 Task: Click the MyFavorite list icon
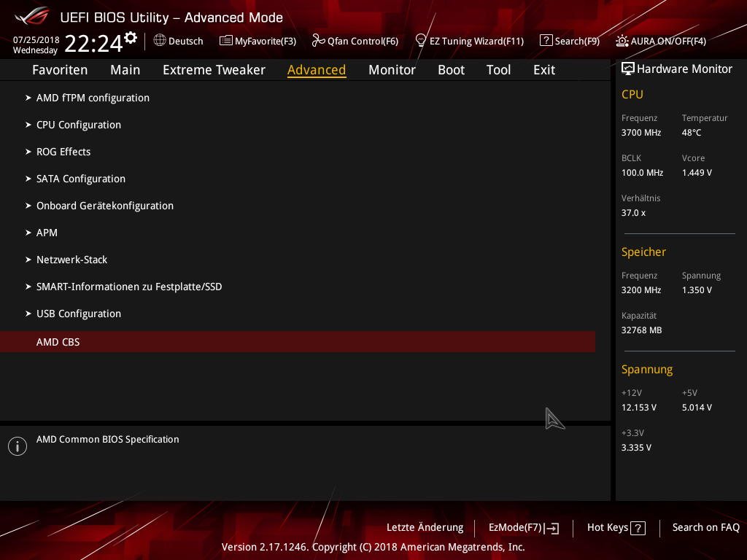point(226,41)
